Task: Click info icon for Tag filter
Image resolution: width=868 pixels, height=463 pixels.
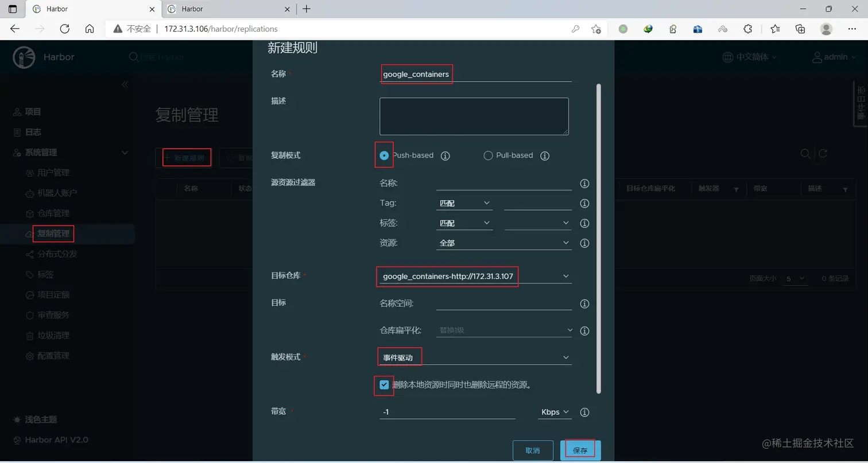Action: [x=585, y=204]
